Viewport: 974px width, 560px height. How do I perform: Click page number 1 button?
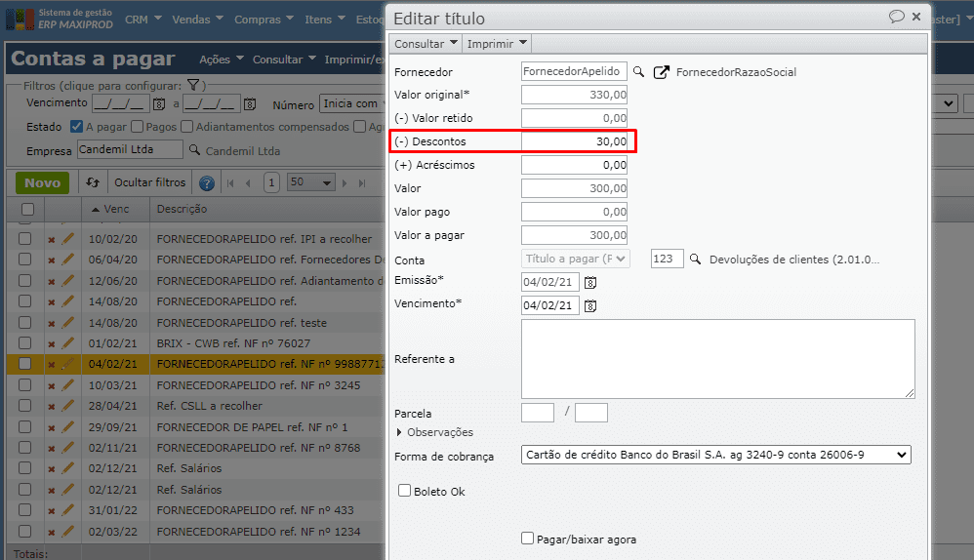(x=271, y=183)
